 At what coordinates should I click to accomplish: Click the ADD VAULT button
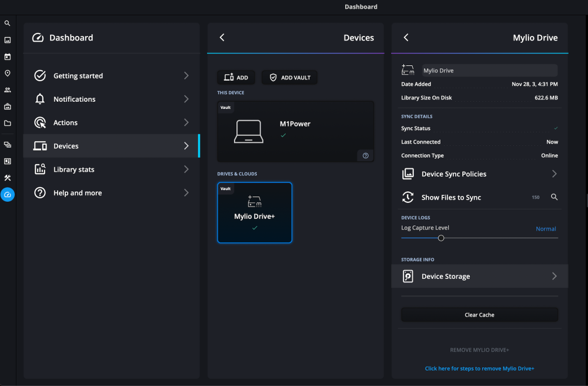point(289,77)
